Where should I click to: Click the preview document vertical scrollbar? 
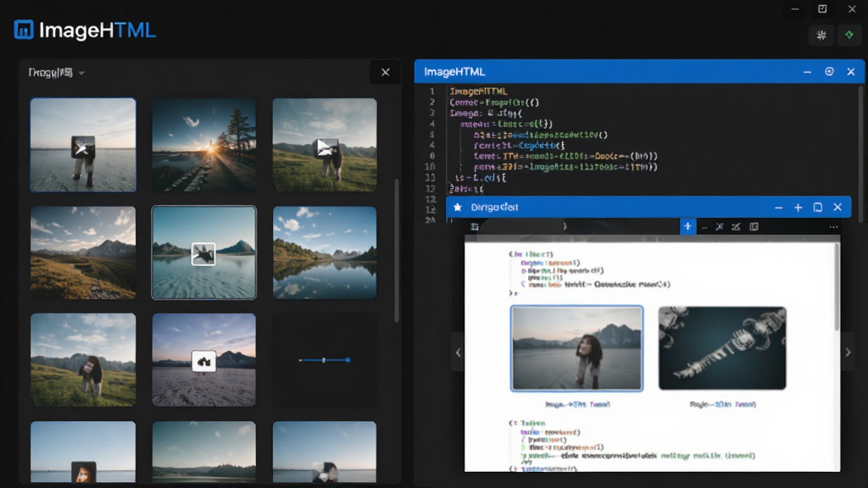tap(837, 288)
